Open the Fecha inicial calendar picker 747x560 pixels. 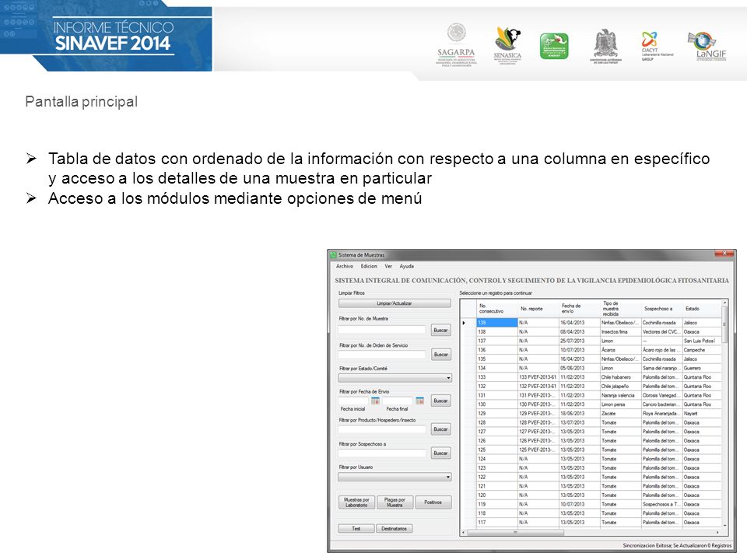coord(375,401)
